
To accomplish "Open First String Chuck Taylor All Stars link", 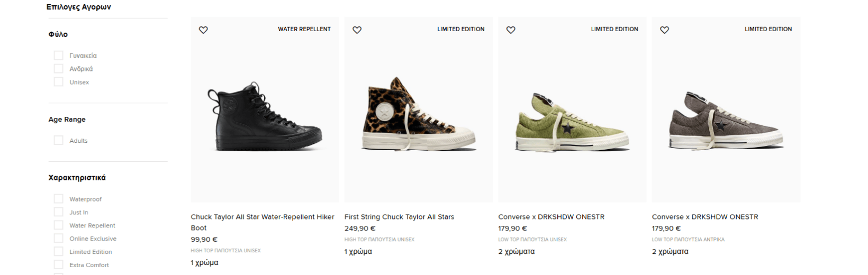I will click(x=399, y=217).
